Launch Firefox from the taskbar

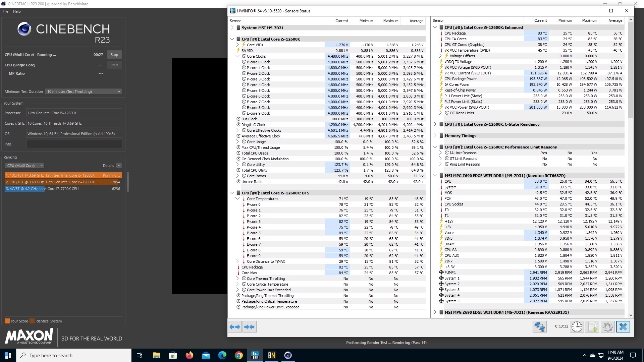tap(189, 355)
